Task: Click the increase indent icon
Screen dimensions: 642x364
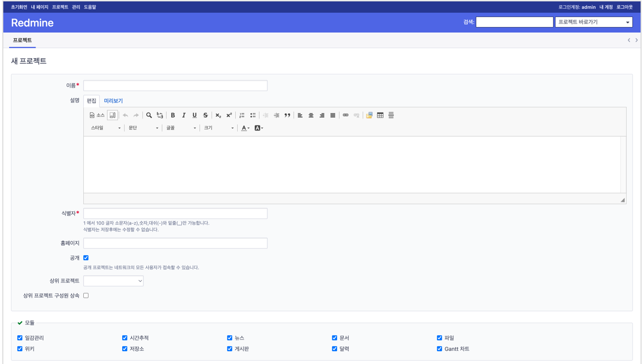Action: coord(276,115)
